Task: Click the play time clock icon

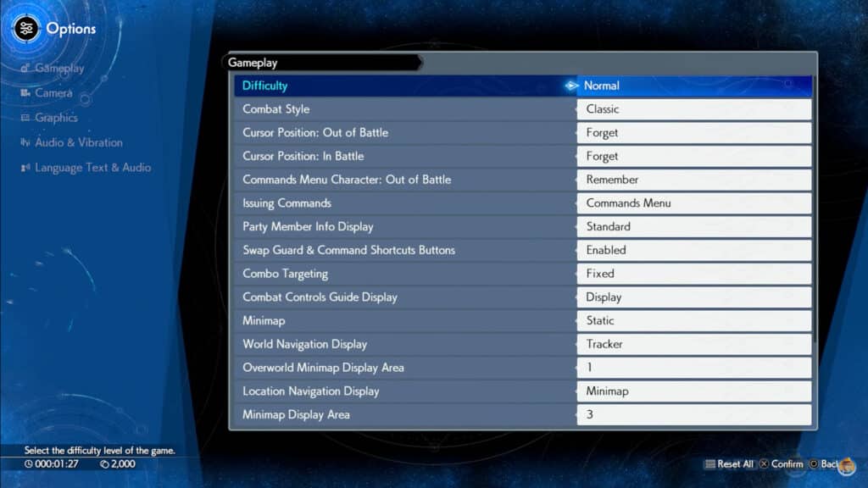Action: coord(28,463)
